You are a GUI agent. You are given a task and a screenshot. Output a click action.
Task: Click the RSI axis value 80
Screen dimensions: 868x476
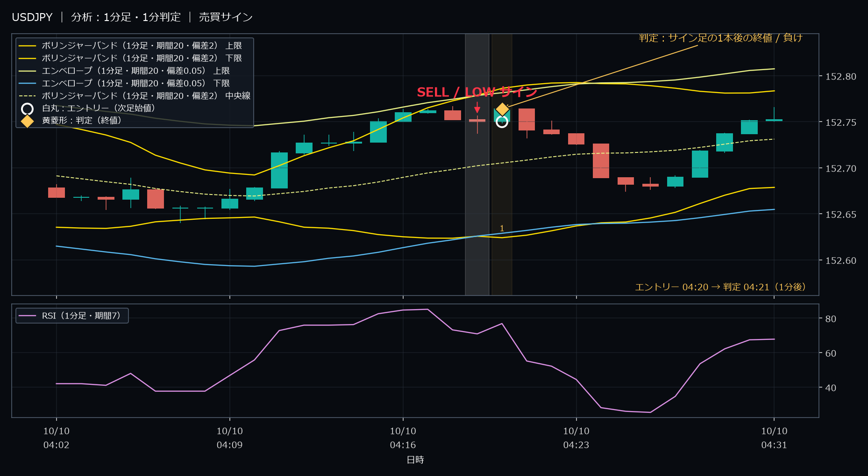831,319
